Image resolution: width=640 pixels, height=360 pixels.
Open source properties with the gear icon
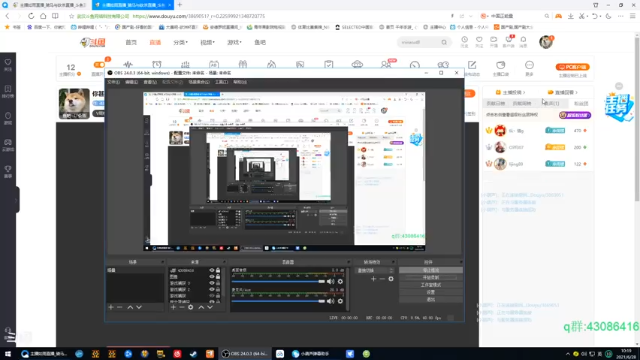191,307
